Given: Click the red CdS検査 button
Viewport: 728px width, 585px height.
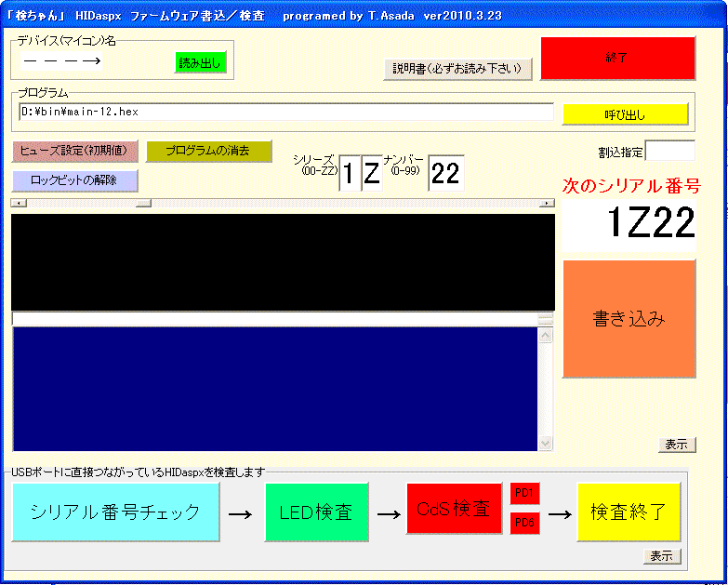Looking at the screenshot, I should click(x=454, y=509).
